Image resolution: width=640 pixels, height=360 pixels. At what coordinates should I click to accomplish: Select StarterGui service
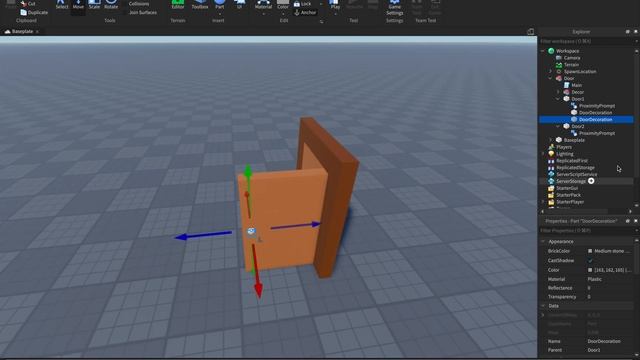click(567, 188)
